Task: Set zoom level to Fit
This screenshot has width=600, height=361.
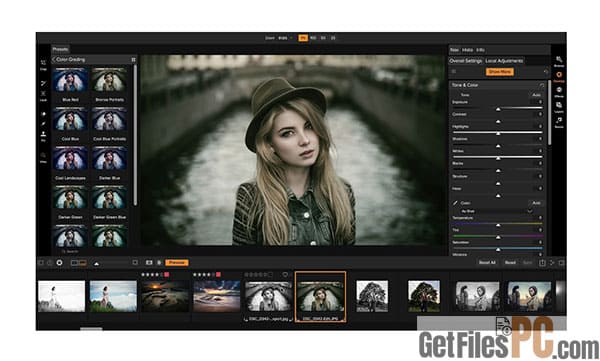Action: pos(303,38)
